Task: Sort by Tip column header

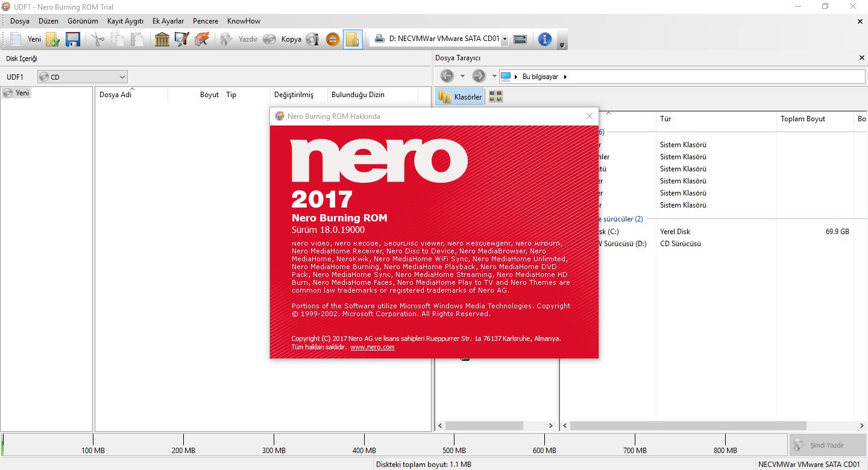Action: pos(247,95)
